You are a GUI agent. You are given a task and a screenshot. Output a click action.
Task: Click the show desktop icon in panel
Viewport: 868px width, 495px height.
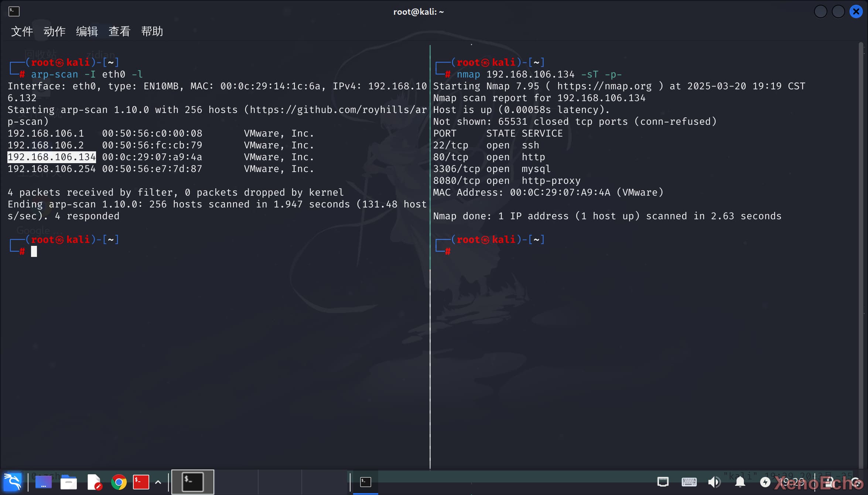[43, 482]
